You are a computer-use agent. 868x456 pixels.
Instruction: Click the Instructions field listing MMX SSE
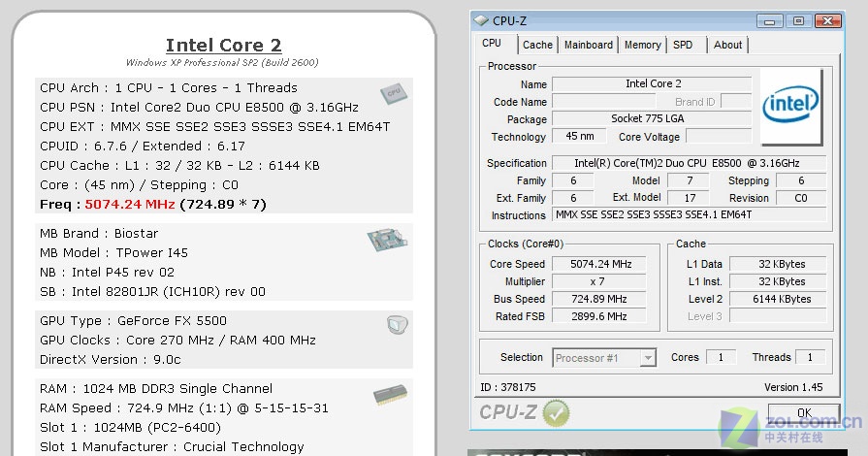point(690,214)
